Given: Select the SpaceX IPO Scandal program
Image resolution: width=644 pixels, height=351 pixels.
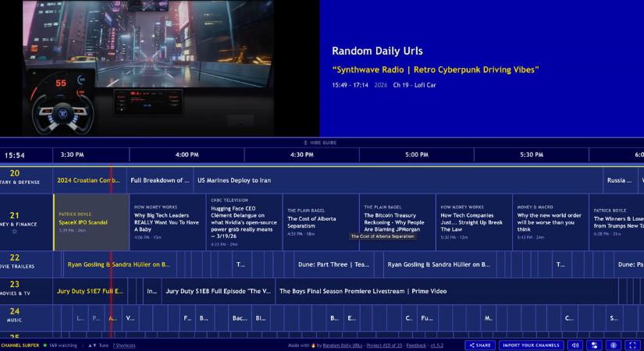Looking at the screenshot, I should [90, 222].
